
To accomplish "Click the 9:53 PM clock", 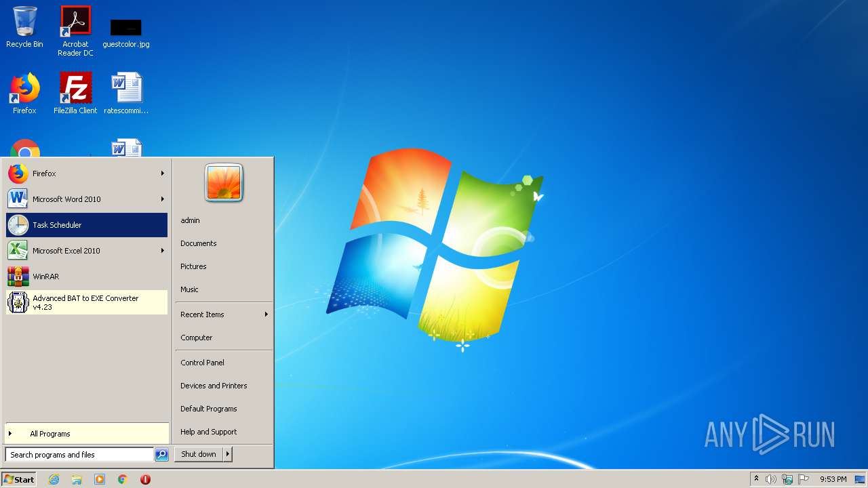I will [833, 479].
